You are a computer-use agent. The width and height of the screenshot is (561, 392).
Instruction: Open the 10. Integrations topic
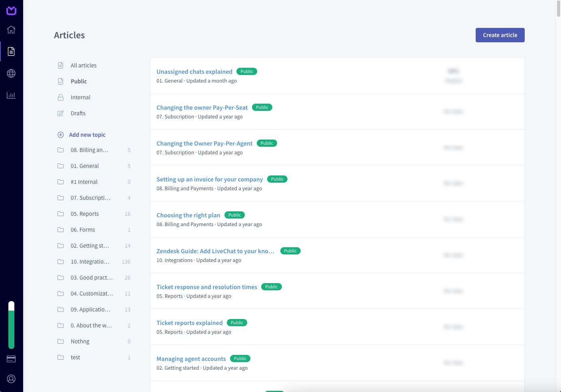(90, 262)
